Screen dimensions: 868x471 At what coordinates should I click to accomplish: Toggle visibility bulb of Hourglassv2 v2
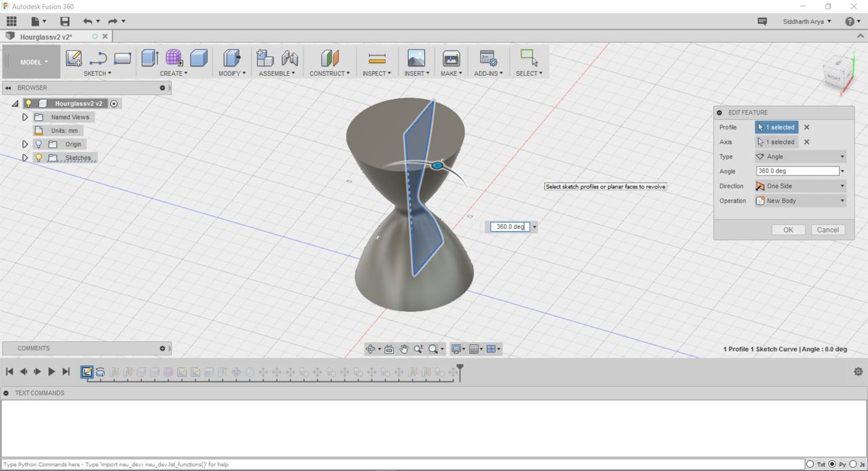tap(28, 104)
